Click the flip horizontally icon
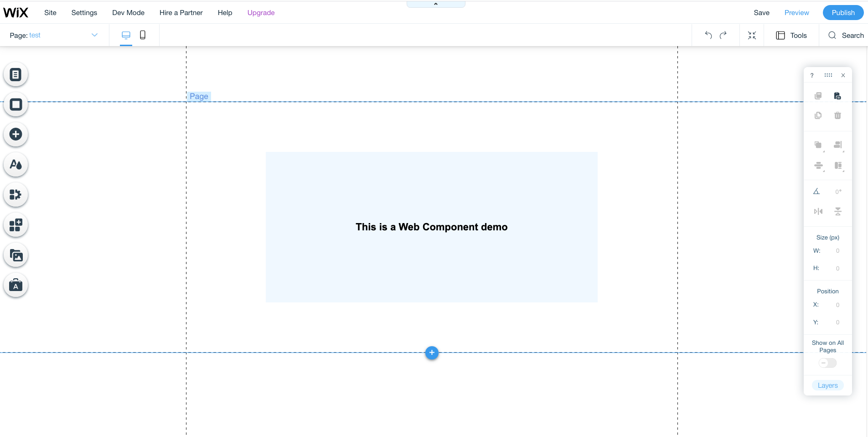The width and height of the screenshot is (868, 437). click(x=818, y=211)
